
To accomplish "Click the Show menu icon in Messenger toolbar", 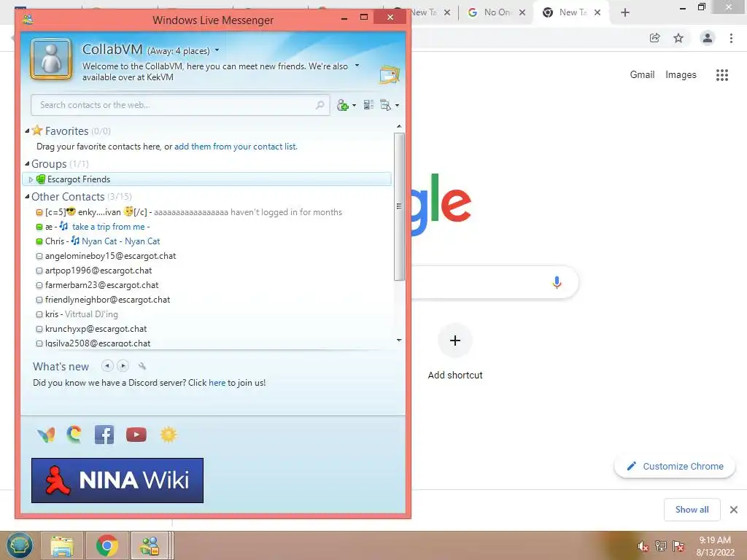I will [385, 105].
